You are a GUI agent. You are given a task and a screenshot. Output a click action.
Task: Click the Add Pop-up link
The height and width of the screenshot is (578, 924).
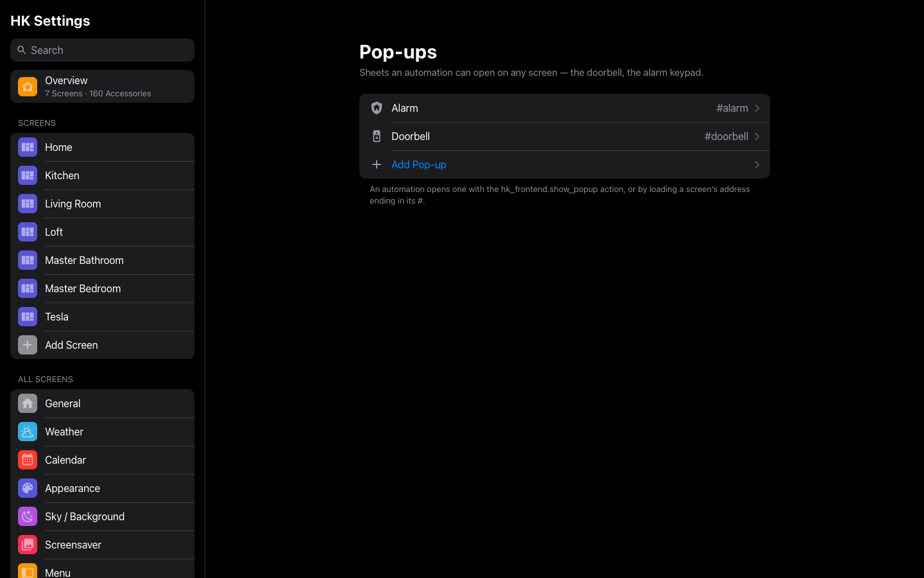[419, 164]
